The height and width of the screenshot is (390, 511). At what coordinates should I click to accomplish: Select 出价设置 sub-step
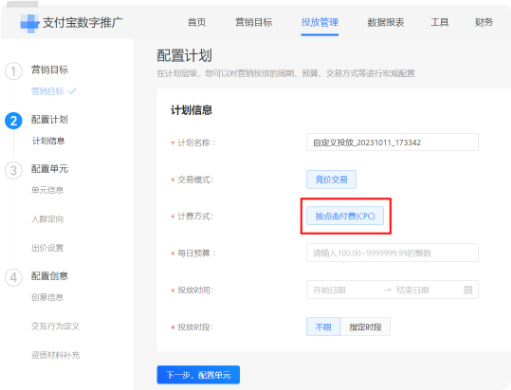coord(47,248)
